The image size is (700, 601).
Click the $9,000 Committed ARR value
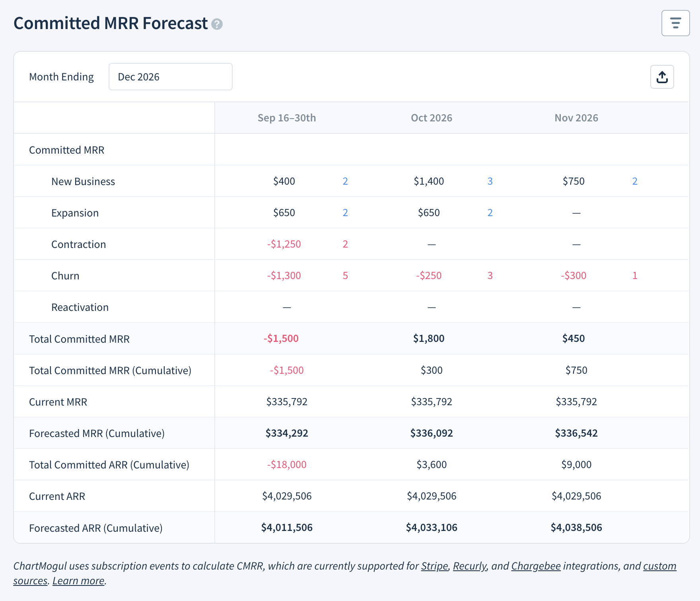coord(576,464)
